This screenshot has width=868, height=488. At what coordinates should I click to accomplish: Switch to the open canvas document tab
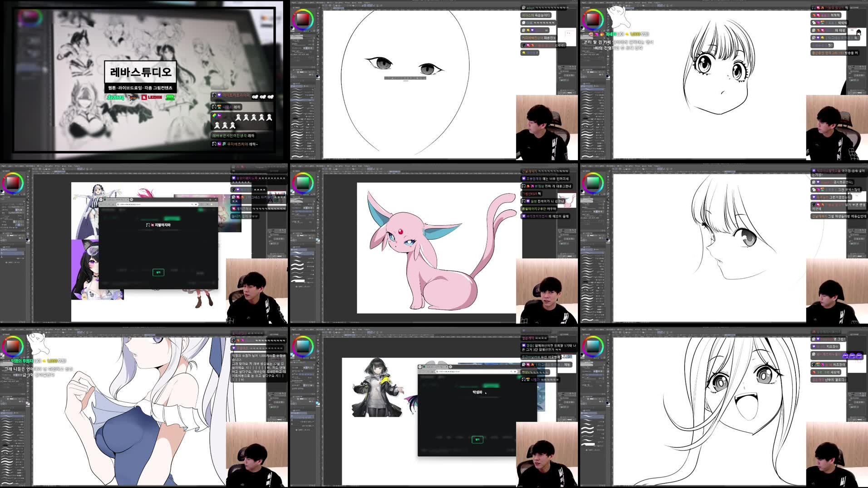click(x=338, y=8)
